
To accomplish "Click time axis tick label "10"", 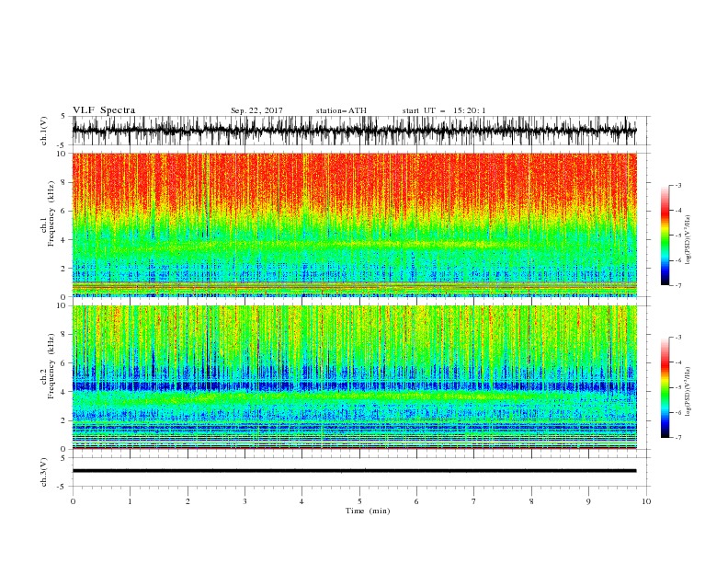I will [646, 501].
